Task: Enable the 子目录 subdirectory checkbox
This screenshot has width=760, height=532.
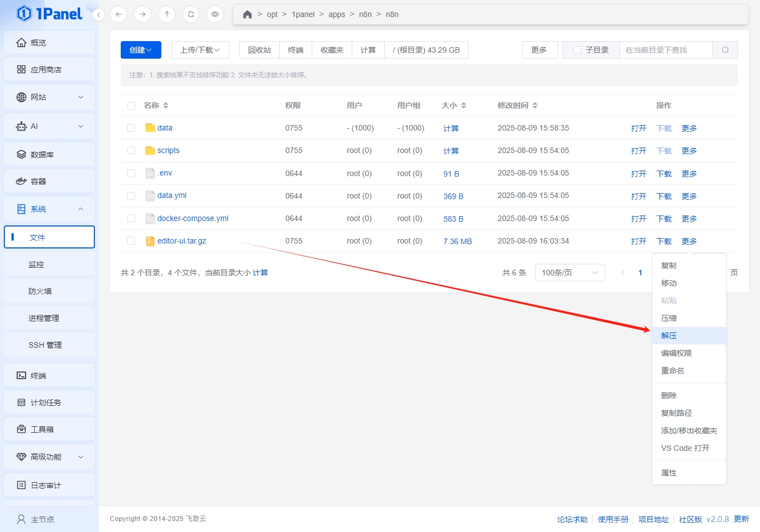Action: (x=577, y=50)
